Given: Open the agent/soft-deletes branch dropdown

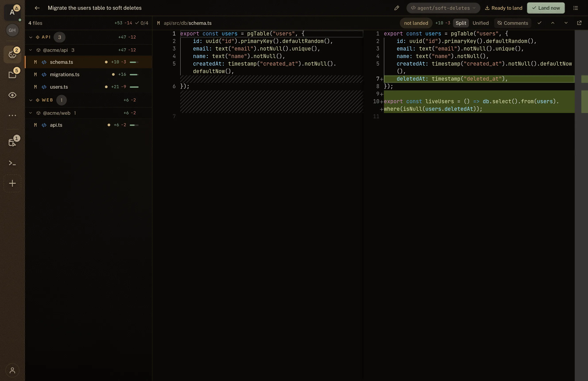Looking at the screenshot, I should [443, 8].
